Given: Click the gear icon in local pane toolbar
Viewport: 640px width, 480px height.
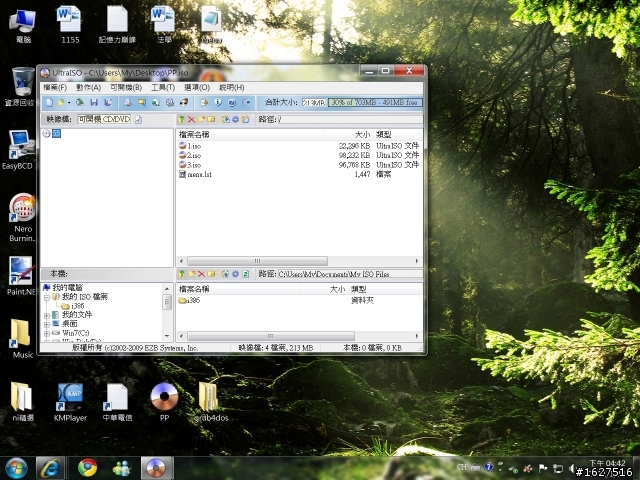Looking at the screenshot, I should 235,274.
